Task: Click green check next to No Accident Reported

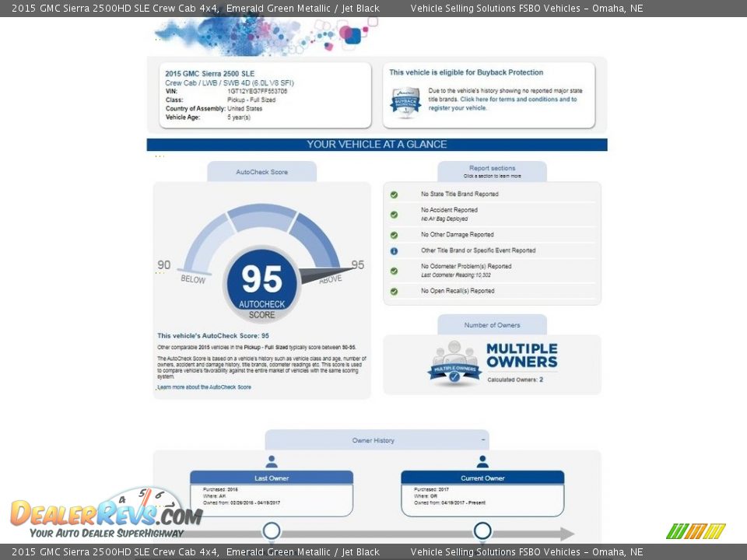Action: pyautogui.click(x=394, y=215)
